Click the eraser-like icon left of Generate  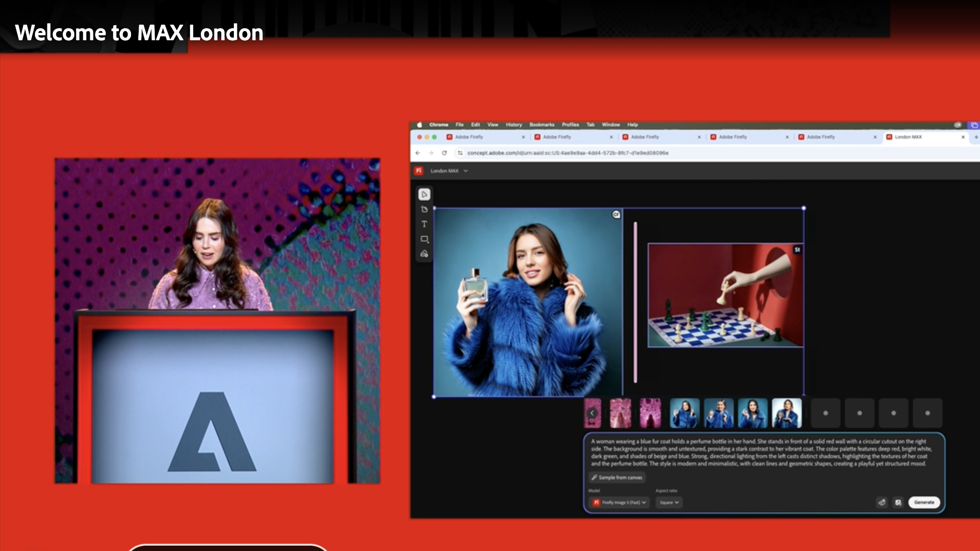click(x=882, y=502)
